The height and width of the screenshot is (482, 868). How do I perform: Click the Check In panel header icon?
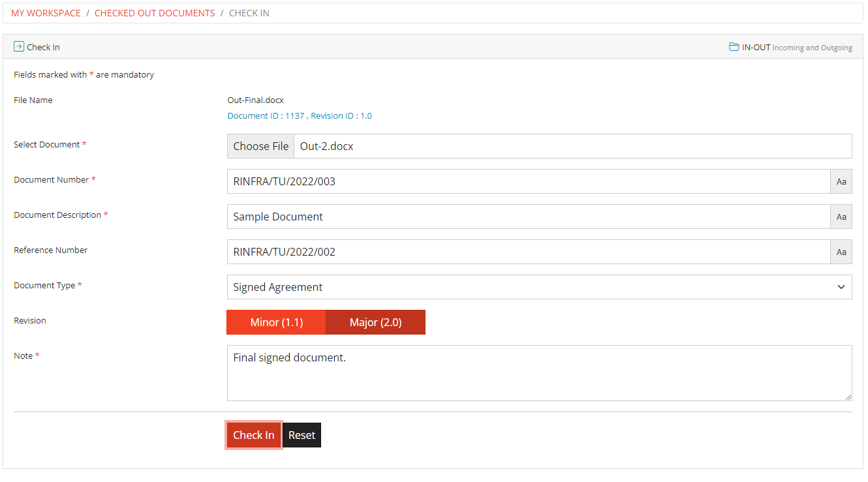pos(19,47)
